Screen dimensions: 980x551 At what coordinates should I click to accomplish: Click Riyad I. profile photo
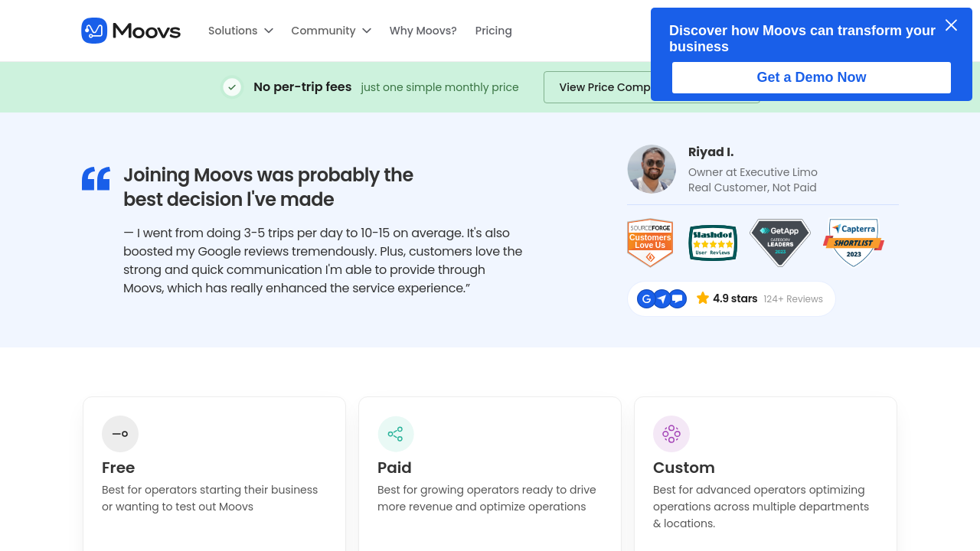coord(652,169)
